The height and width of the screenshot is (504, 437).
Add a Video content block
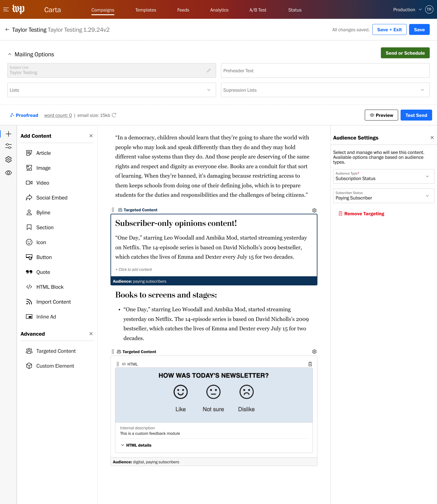pyautogui.click(x=38, y=183)
